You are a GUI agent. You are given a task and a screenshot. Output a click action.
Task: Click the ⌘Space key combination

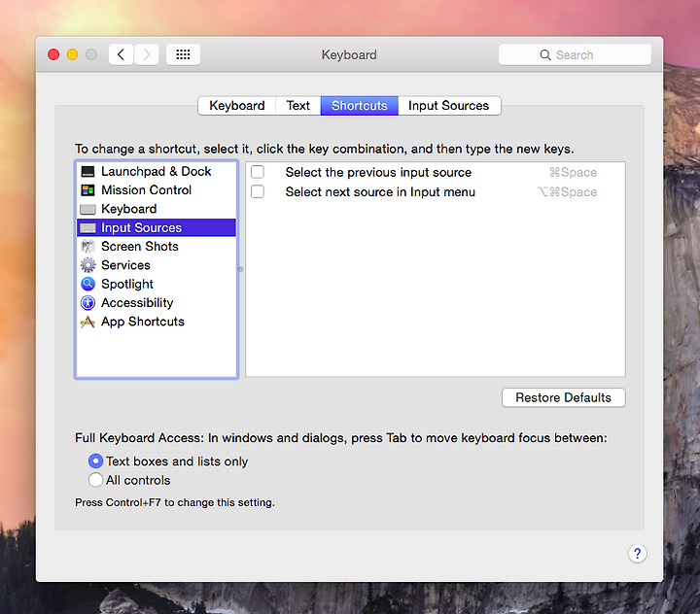(573, 172)
